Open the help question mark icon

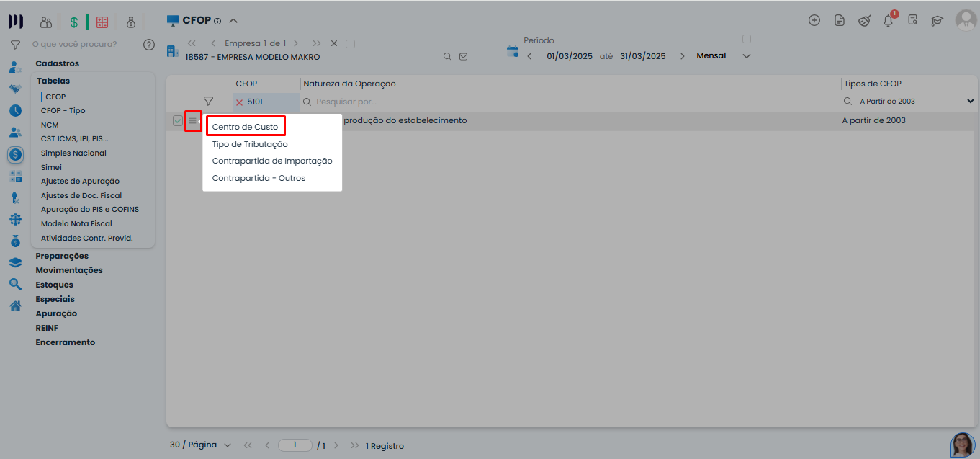[x=149, y=45]
